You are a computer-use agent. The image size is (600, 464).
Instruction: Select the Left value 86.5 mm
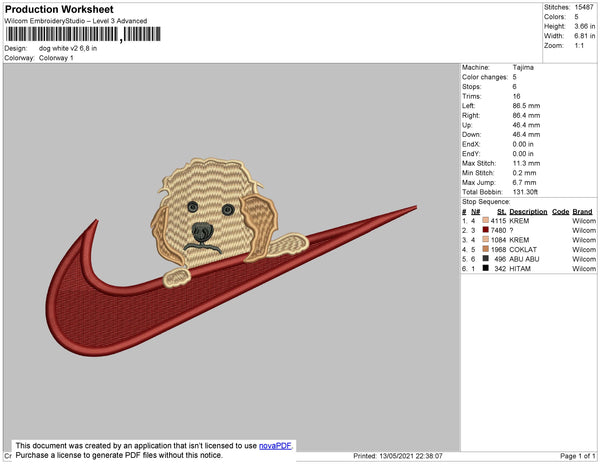click(x=526, y=106)
